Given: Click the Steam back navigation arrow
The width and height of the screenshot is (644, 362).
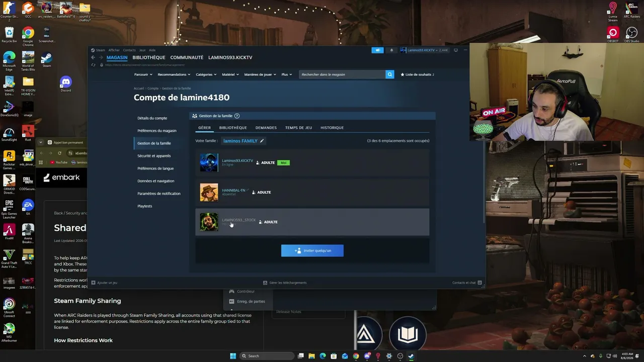Looking at the screenshot, I should coord(93,57).
